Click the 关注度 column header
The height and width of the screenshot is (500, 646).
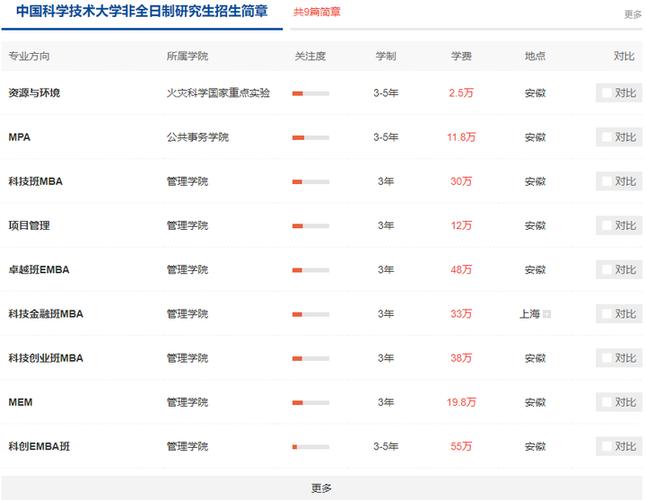[x=310, y=56]
